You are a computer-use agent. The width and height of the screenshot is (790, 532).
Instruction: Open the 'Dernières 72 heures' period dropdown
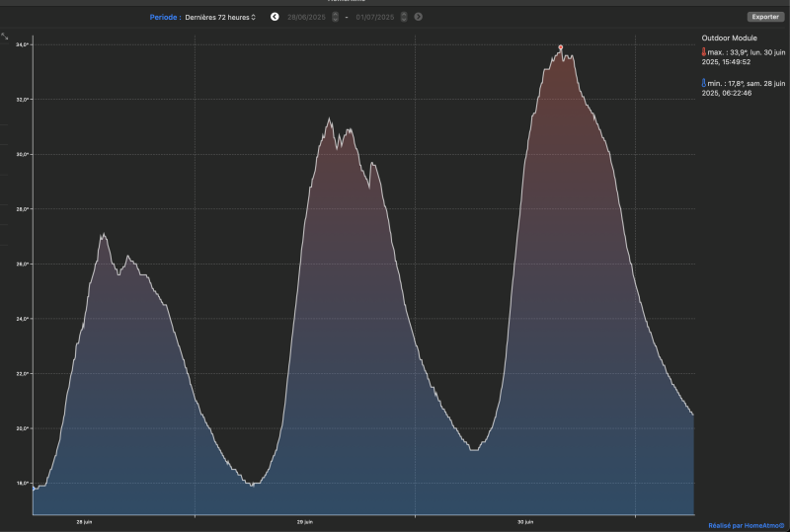pos(220,17)
